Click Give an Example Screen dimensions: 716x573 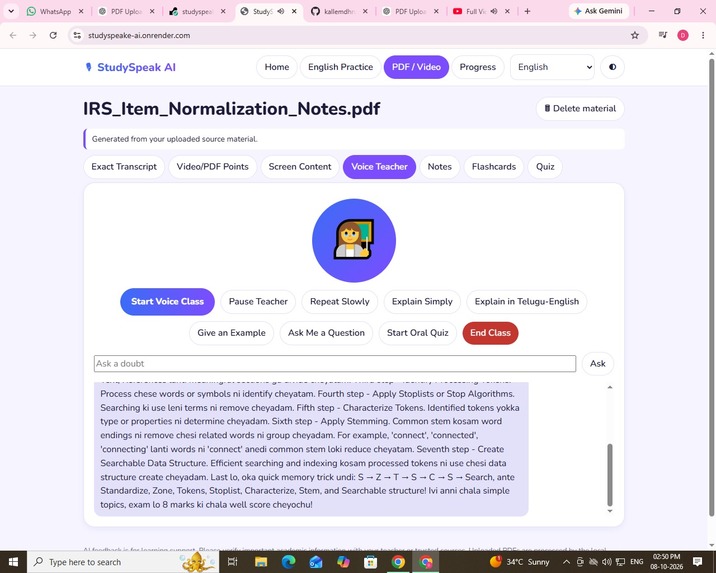[231, 333]
